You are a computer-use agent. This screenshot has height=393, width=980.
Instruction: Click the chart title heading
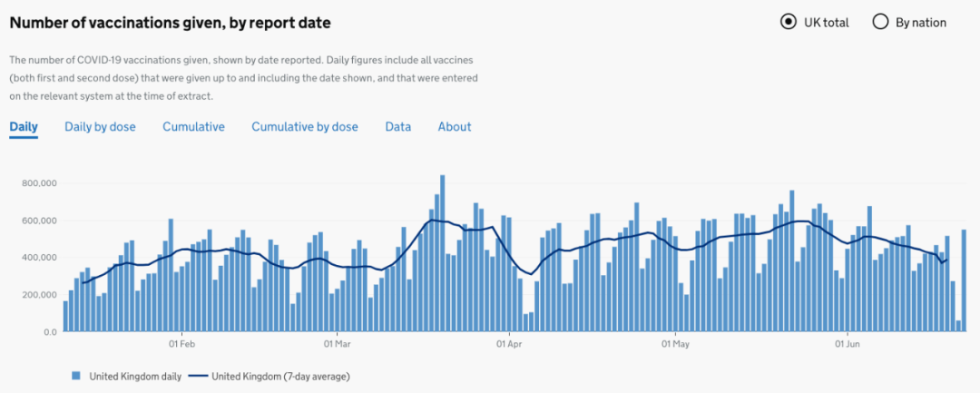tap(170, 23)
